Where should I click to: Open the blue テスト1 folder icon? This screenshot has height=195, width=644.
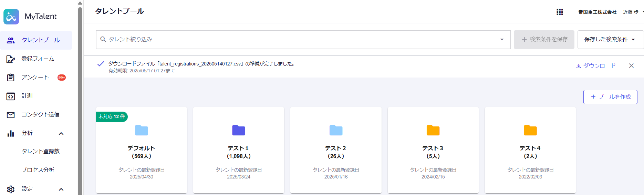click(x=238, y=130)
